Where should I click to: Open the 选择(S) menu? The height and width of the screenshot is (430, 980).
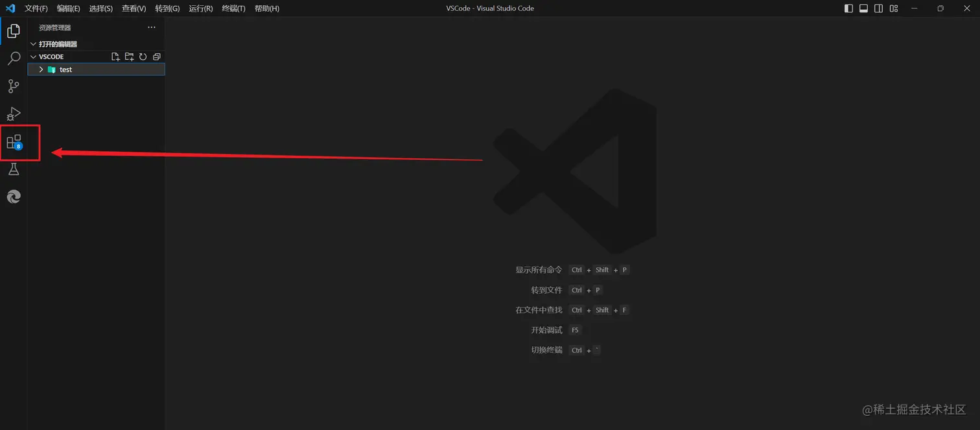[x=101, y=8]
